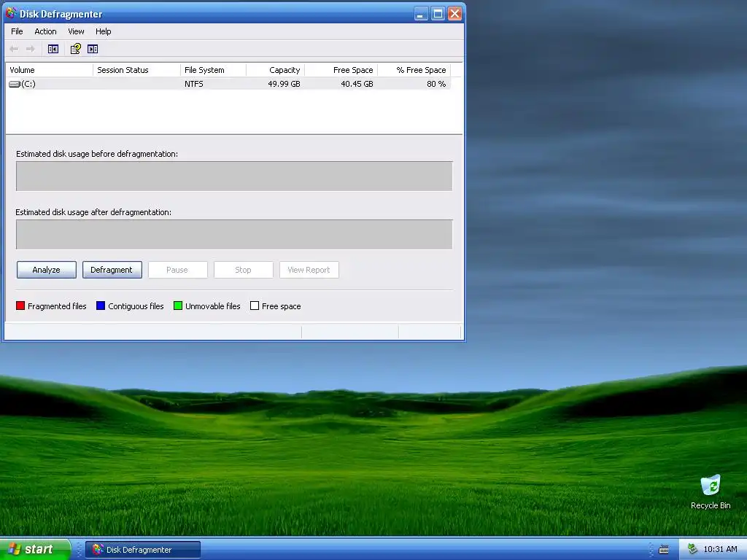Start defragmentation with Defragment button
Screen dimensions: 747x560
[112, 270]
